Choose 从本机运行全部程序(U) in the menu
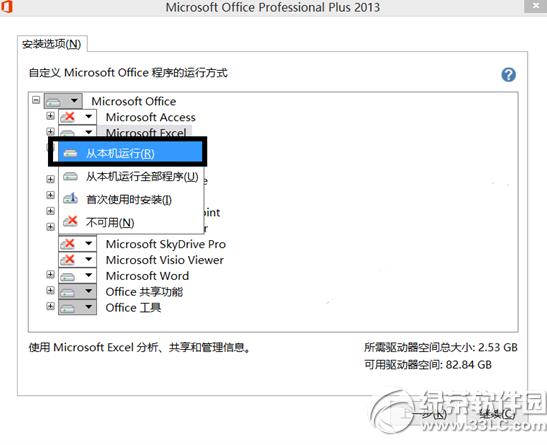The width and height of the screenshot is (547, 445). pos(130,176)
